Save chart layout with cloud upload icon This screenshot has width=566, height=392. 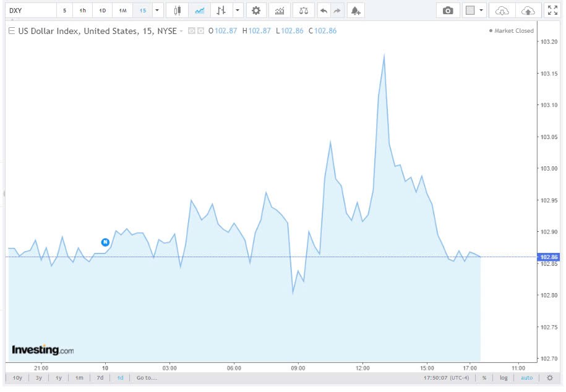(528, 10)
